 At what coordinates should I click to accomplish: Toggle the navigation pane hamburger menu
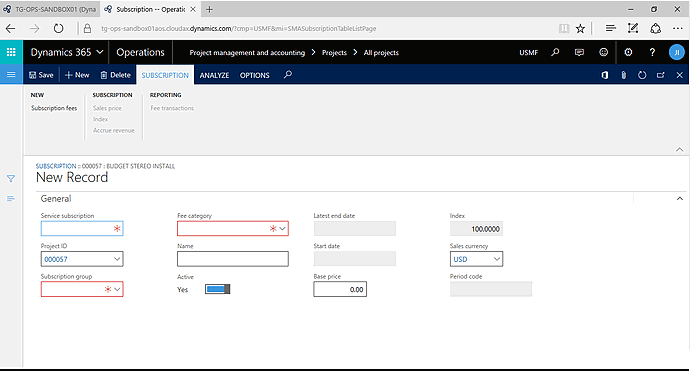pyautogui.click(x=11, y=75)
